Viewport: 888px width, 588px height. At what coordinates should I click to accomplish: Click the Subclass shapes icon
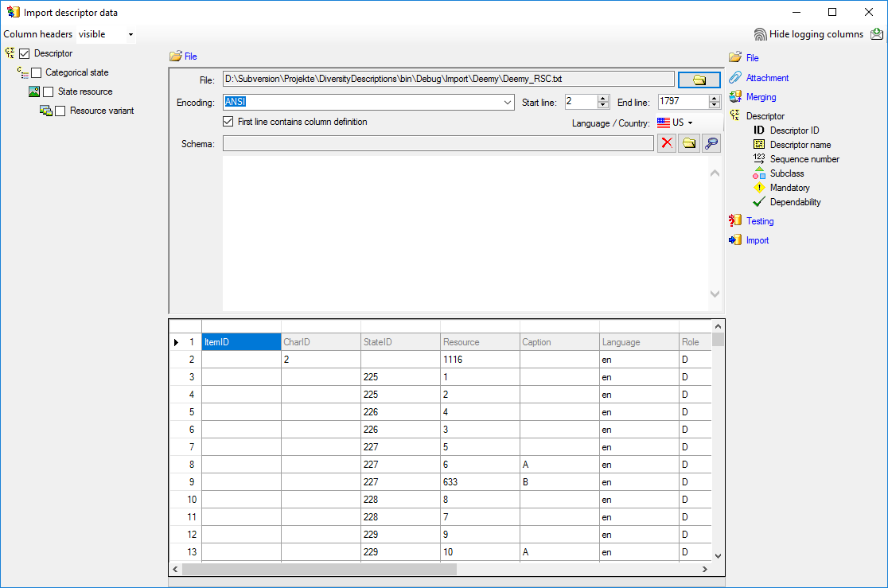tap(759, 173)
